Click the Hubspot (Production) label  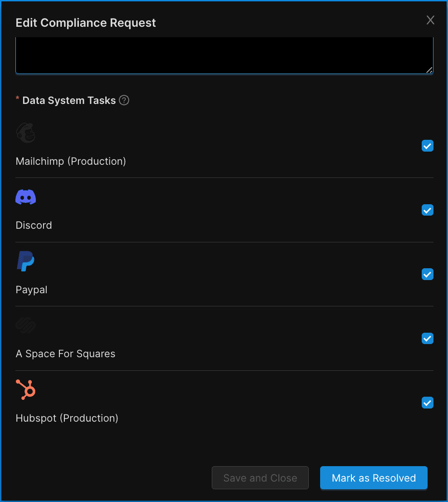tap(67, 418)
